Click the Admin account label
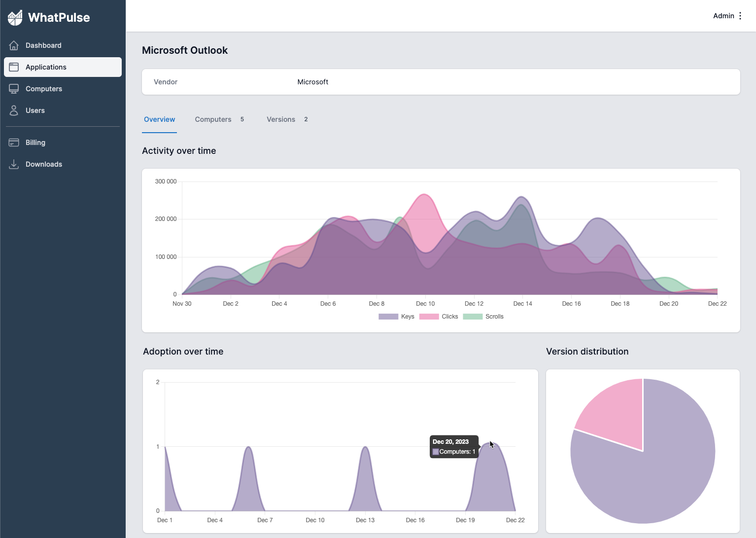The width and height of the screenshot is (756, 538). click(723, 16)
